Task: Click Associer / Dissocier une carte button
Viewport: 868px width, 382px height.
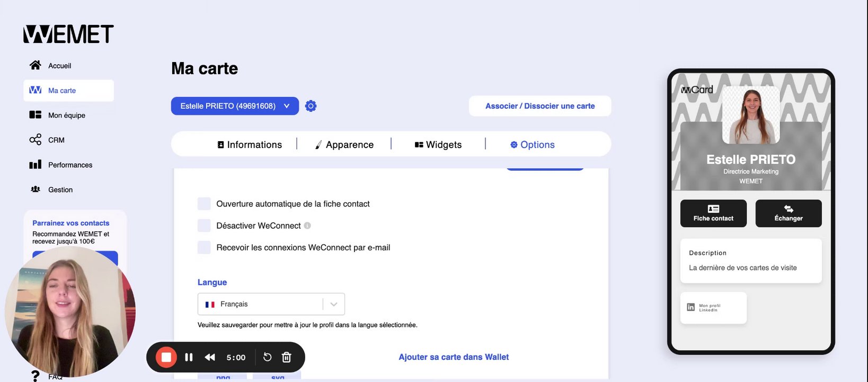Action: pos(540,106)
